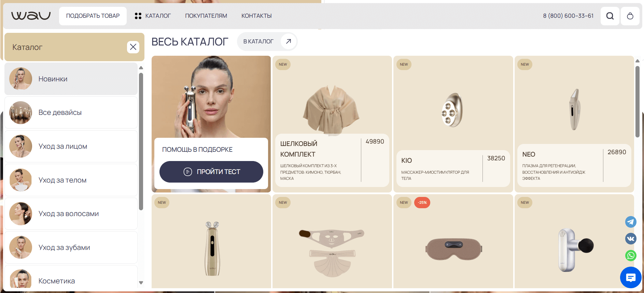Click the sidebar scroll down arrow

click(x=141, y=283)
